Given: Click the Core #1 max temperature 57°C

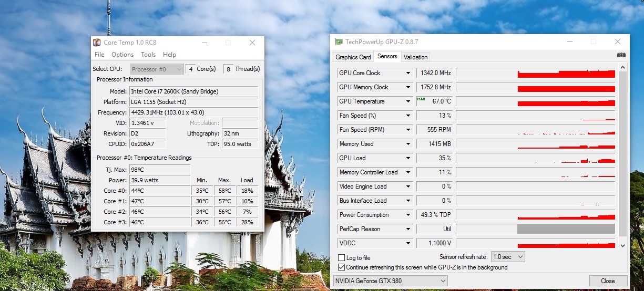Looking at the screenshot, I should [x=224, y=201].
